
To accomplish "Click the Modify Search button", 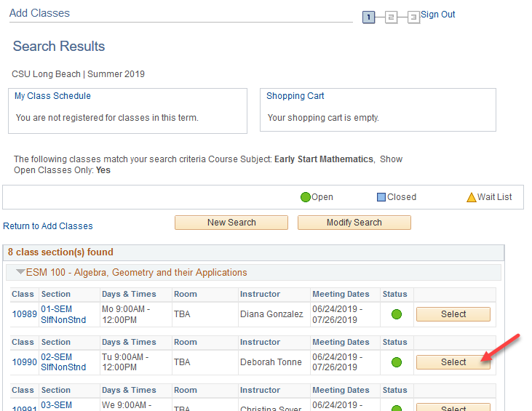I will click(x=354, y=223).
